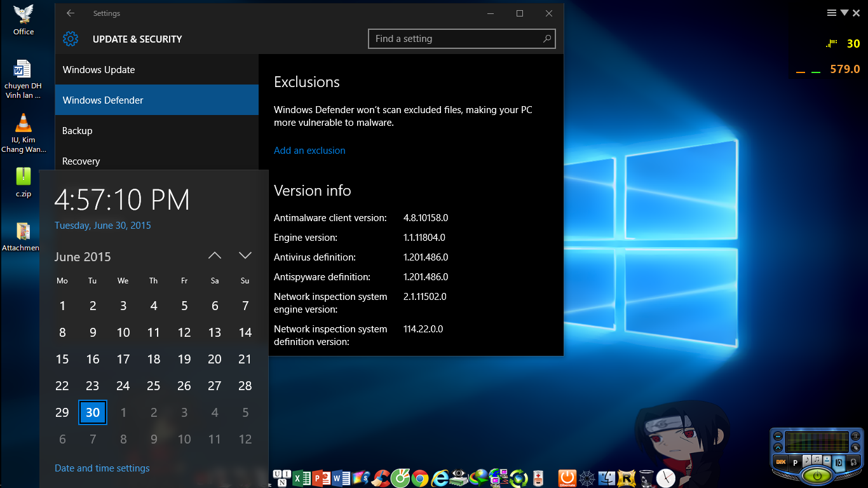Click antimalware client version 4.8.10158.0
Viewport: 868px width, 488px height.
click(426, 218)
